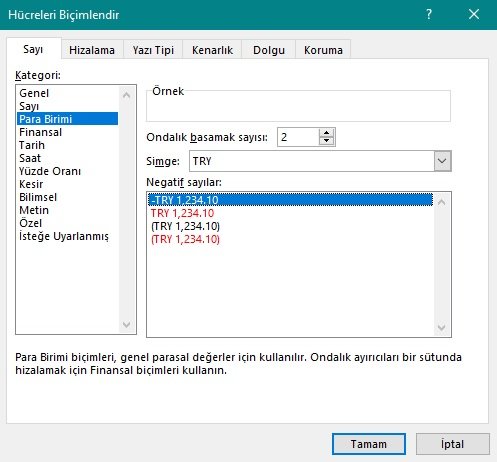The image size is (497, 462).
Task: Click category list scroll down arrow
Action: (x=126, y=324)
